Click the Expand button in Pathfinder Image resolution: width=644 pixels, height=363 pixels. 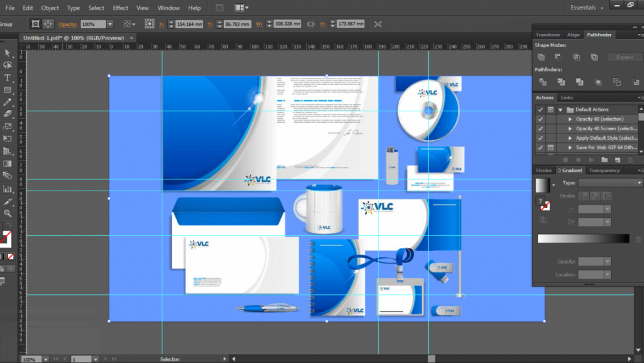click(625, 57)
